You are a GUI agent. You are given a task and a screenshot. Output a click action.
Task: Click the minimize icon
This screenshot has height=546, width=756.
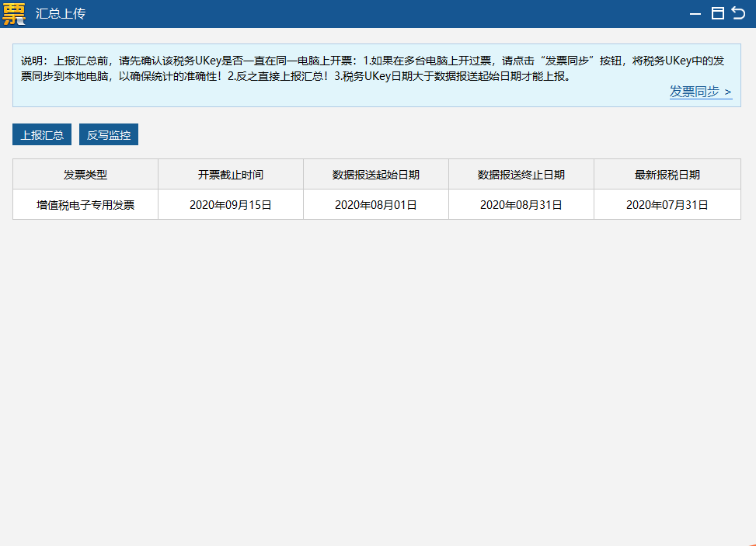point(695,13)
